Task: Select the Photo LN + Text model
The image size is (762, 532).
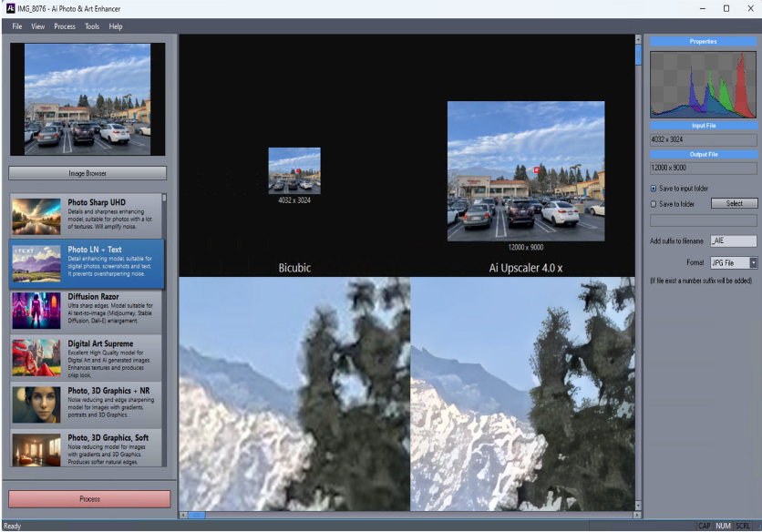Action: (x=87, y=263)
